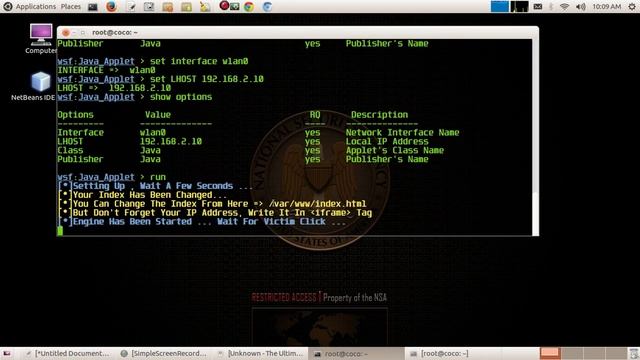Viewport: 640px width, 360px height.
Task: Click 'Network Interface Name' description
Action: point(402,133)
